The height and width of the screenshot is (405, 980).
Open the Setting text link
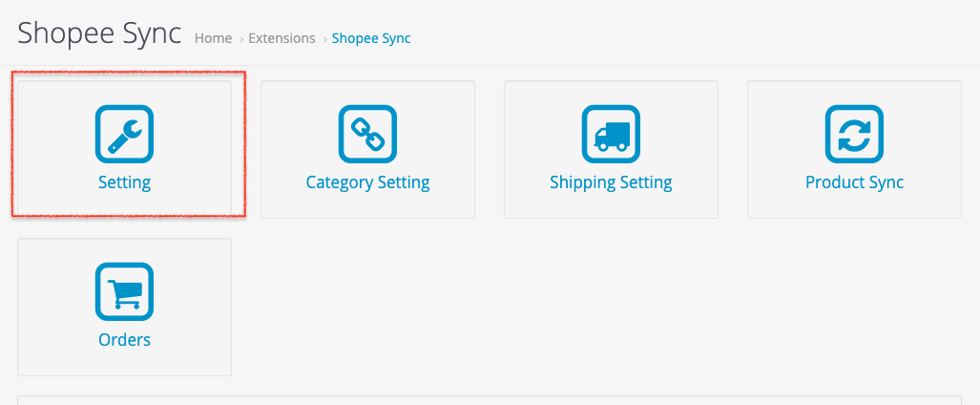[124, 182]
